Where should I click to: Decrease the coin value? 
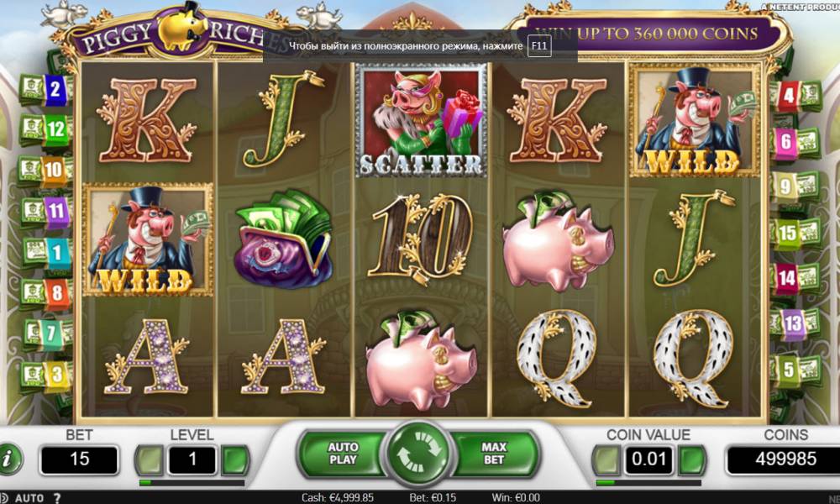click(x=606, y=460)
